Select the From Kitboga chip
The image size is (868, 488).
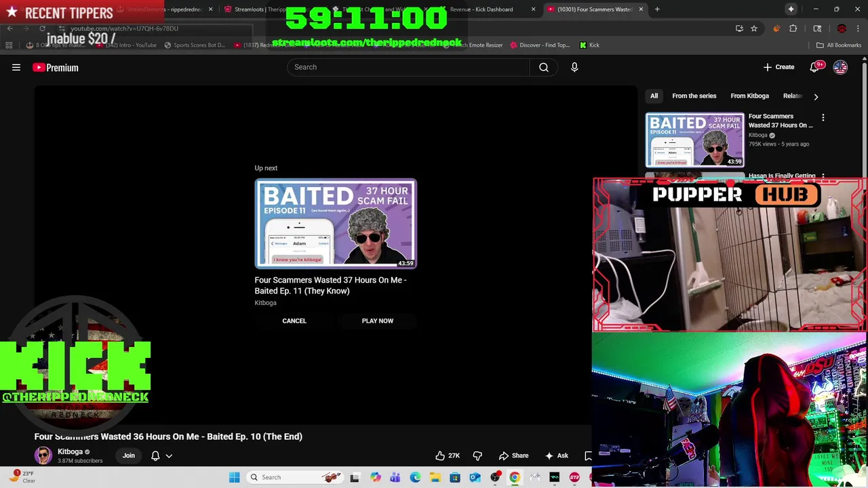749,96
